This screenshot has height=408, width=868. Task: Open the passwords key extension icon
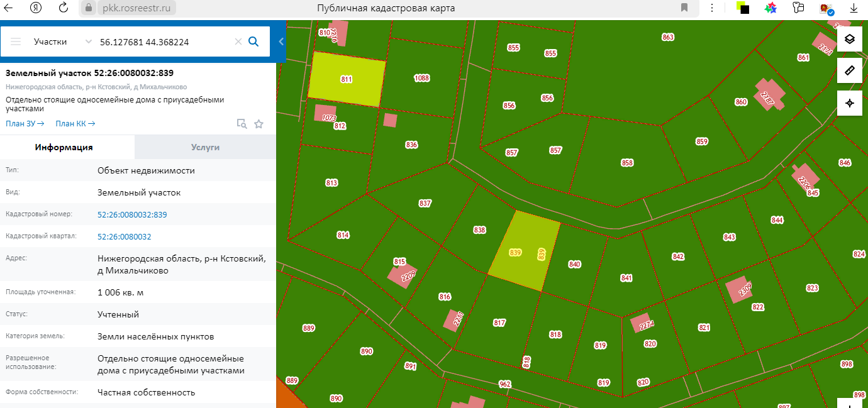799,8
